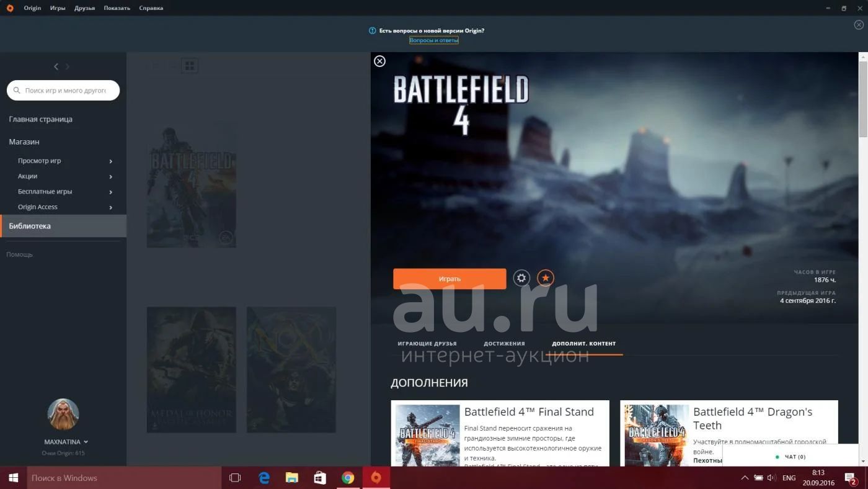Screen dimensions: 868x489
Task: Click the Dragon's Teeth DLC thumbnail
Action: (x=657, y=436)
